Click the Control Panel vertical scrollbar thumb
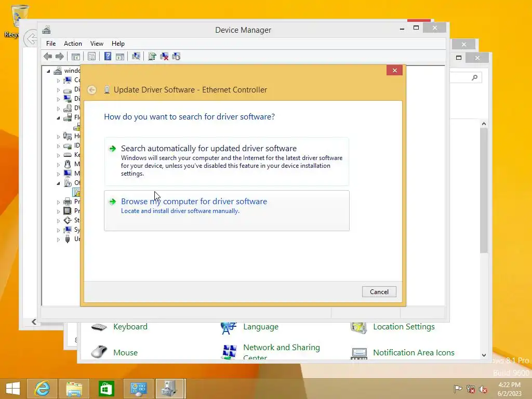Image resolution: width=532 pixels, height=399 pixels. point(484,190)
